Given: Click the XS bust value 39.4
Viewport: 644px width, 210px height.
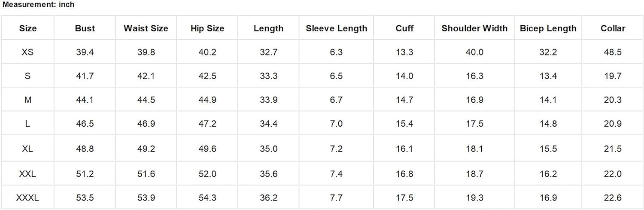Looking at the screenshot, I should (x=85, y=52).
